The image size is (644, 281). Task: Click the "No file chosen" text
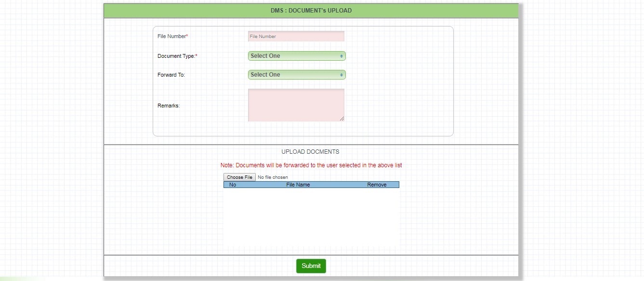(x=273, y=177)
